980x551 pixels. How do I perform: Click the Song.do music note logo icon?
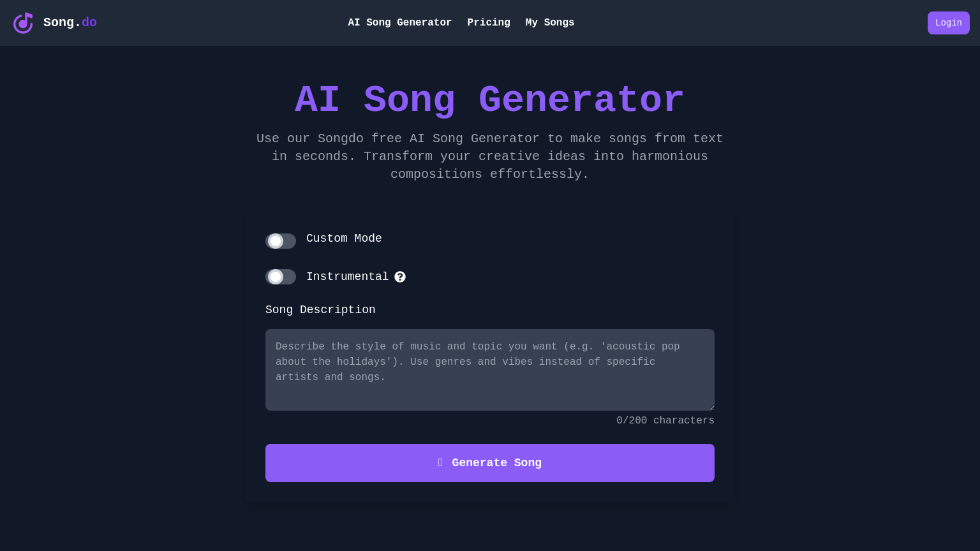(x=23, y=23)
